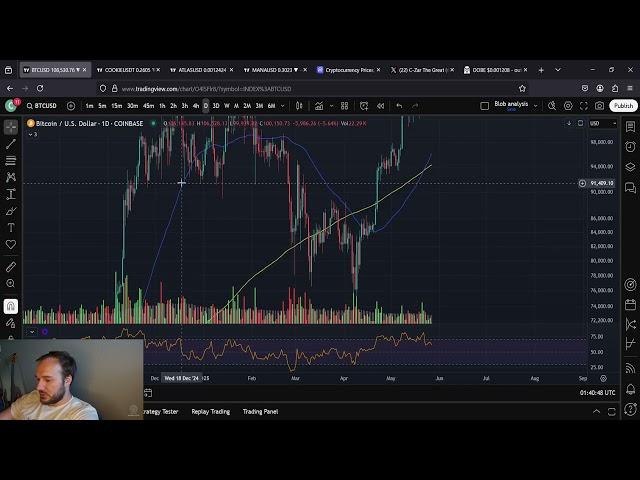Activate the magnet mode tool
Image resolution: width=640 pixels, height=480 pixels.
tap(11, 306)
